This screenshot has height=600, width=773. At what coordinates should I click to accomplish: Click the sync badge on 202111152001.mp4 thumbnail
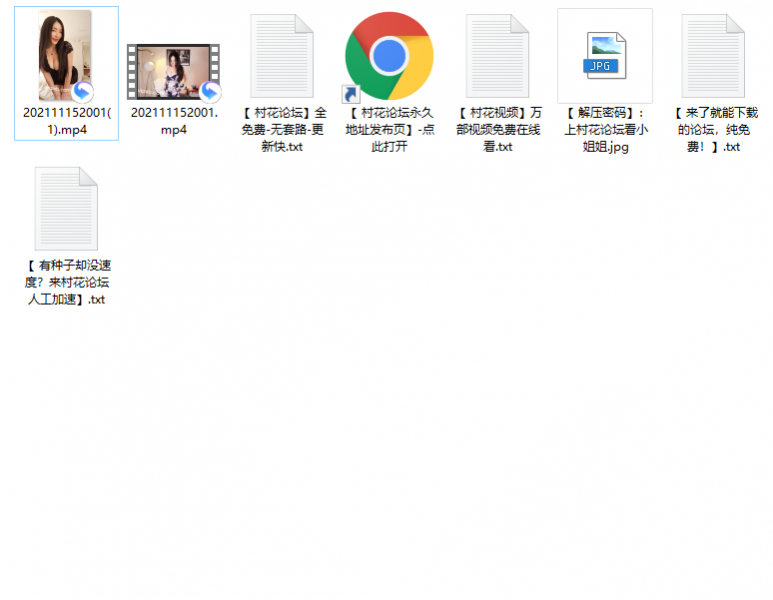[x=210, y=92]
